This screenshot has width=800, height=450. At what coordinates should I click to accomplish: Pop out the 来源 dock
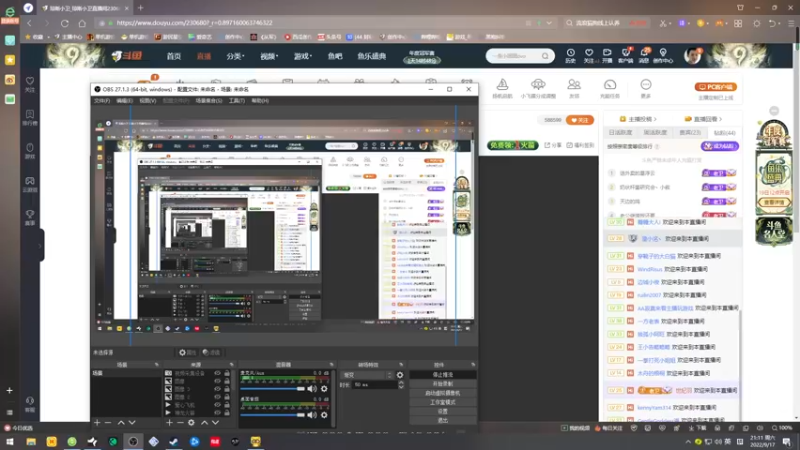point(232,365)
